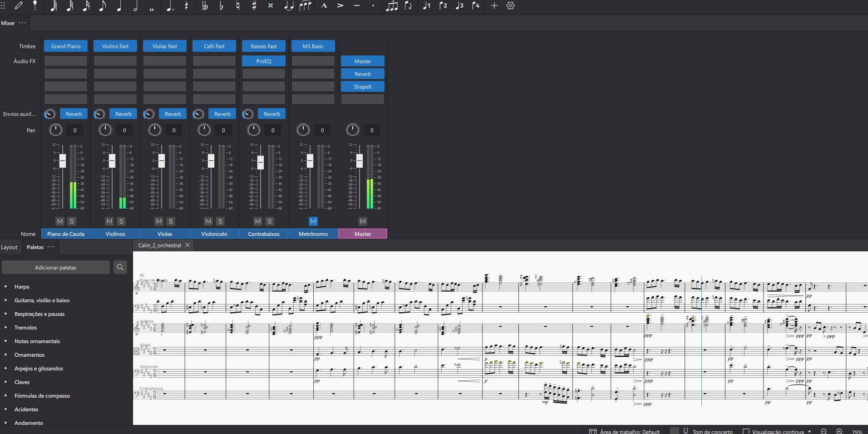
Task: Toggle the flat accidental
Action: [222, 6]
